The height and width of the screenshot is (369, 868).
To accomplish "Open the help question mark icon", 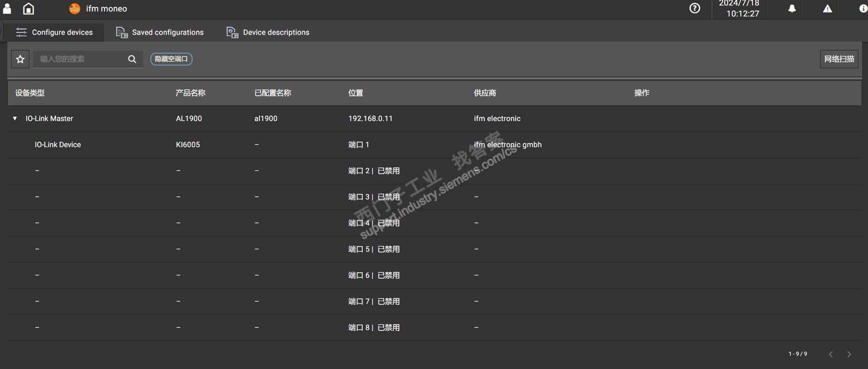I will tap(695, 8).
